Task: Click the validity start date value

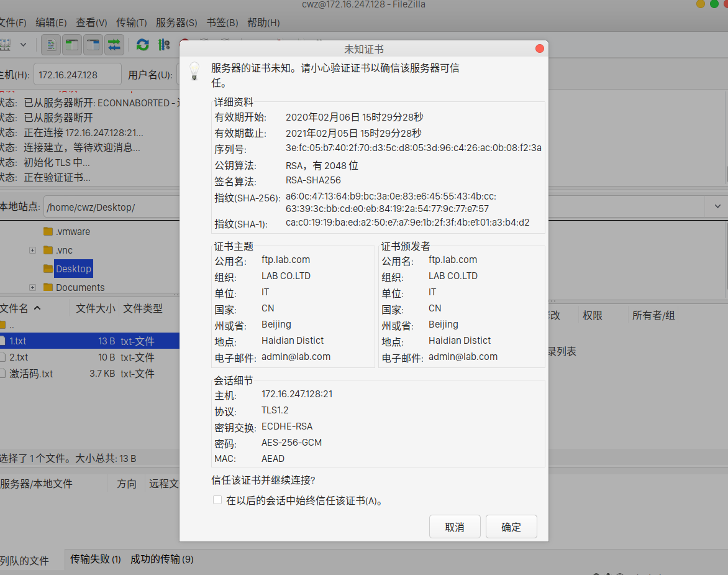Action: (354, 117)
